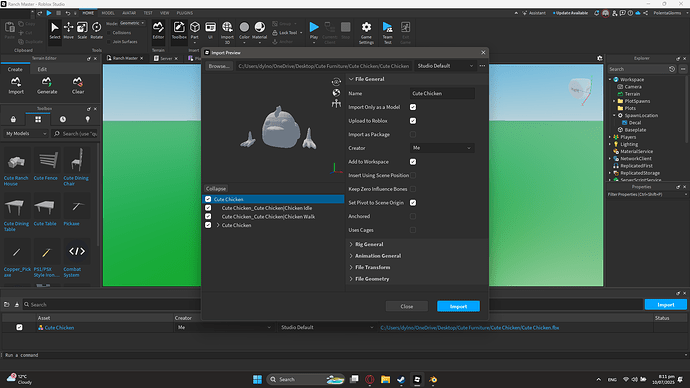The height and width of the screenshot is (388, 690).
Task: Enable the Uses Cages checkbox
Action: tap(413, 230)
